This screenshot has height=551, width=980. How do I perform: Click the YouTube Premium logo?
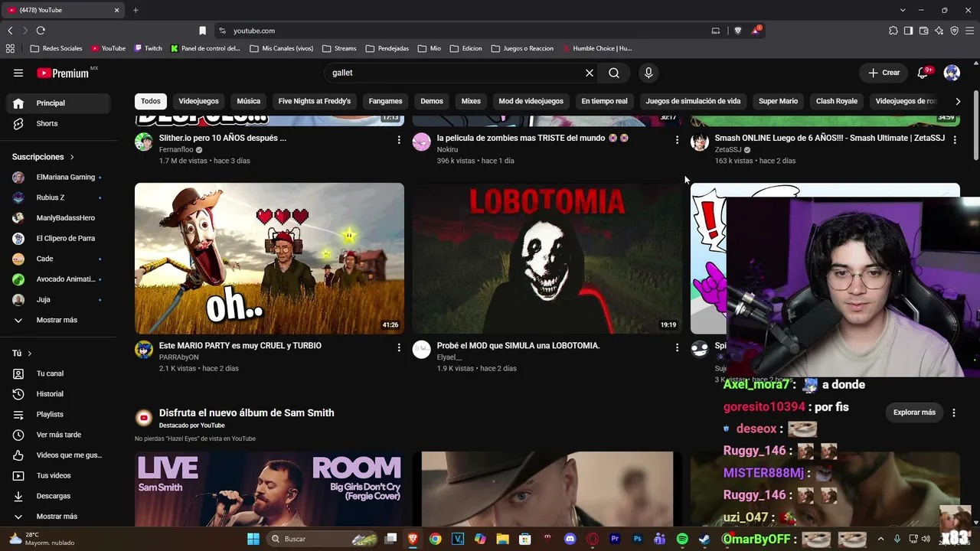point(63,73)
